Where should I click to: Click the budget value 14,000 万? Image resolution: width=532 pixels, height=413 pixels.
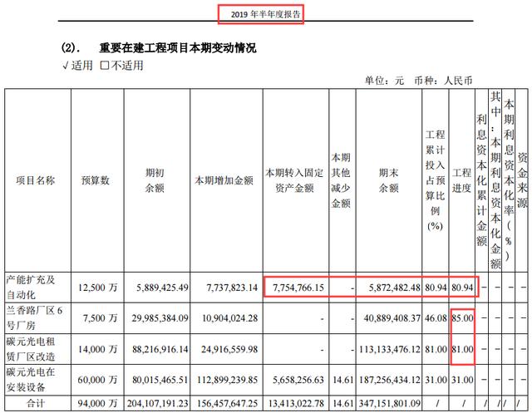click(x=98, y=349)
